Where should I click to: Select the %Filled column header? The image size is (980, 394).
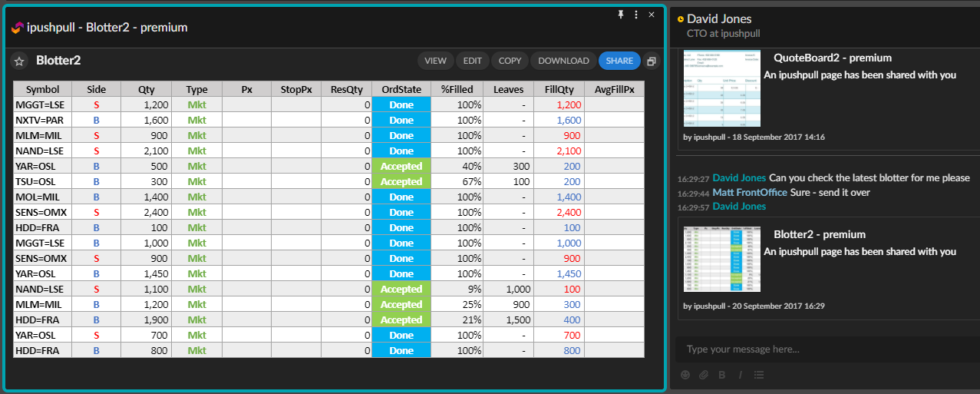click(457, 89)
